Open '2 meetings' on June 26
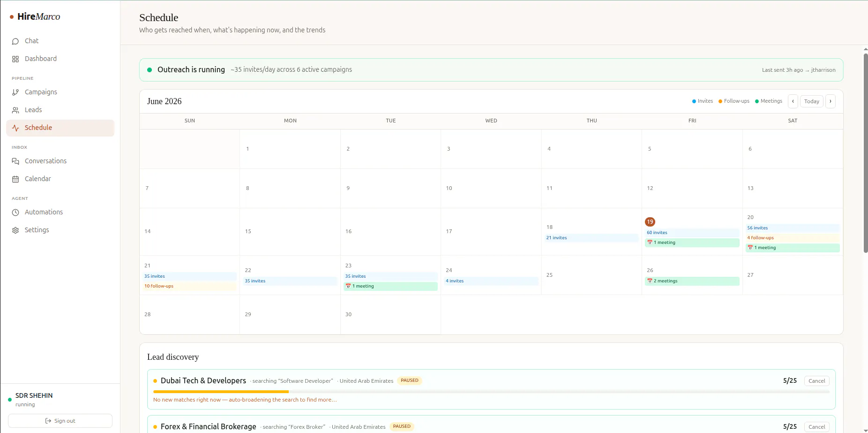 coord(692,281)
